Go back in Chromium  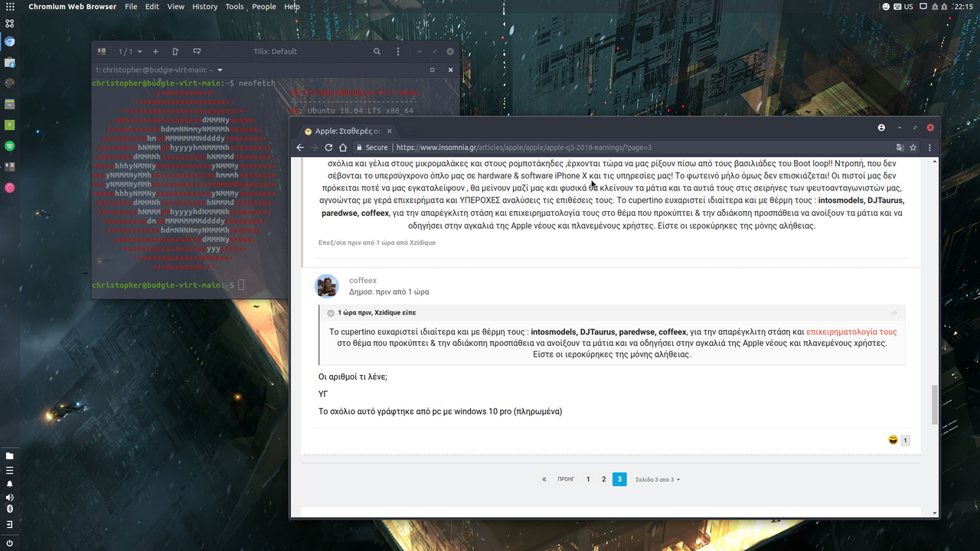click(300, 147)
